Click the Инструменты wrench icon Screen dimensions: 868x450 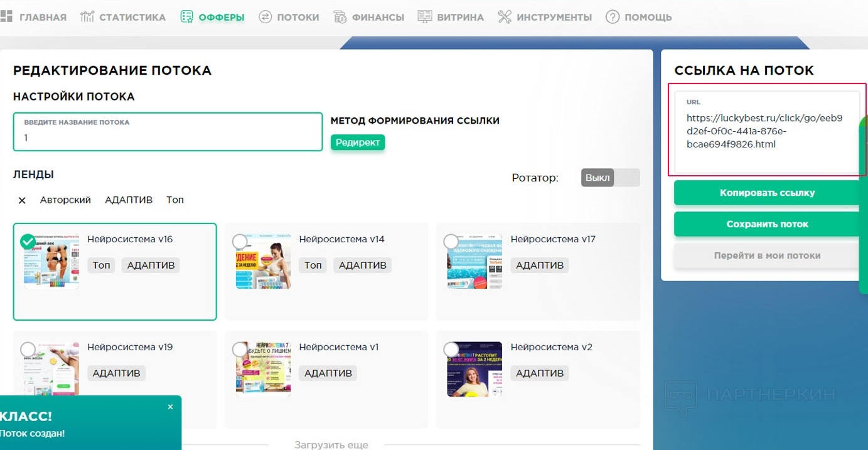pyautogui.click(x=505, y=17)
